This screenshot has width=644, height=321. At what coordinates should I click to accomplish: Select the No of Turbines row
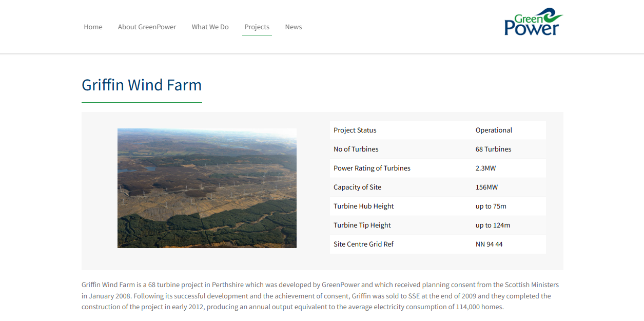[356, 149]
